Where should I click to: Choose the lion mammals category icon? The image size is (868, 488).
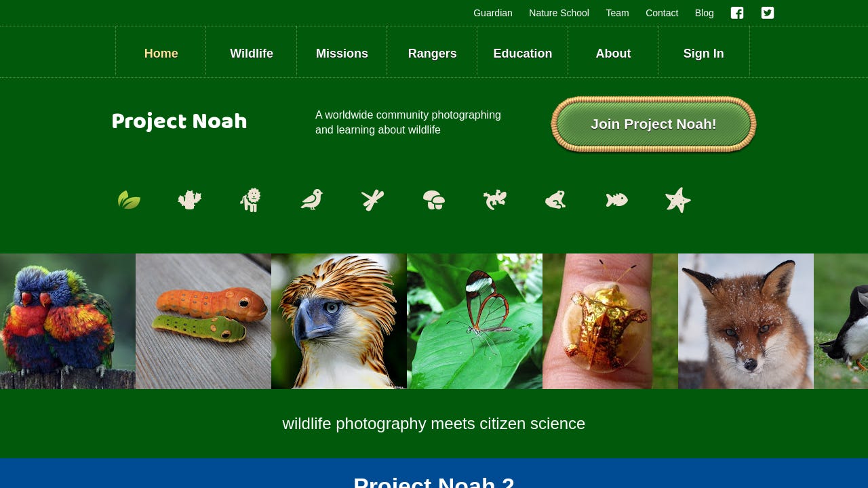(x=250, y=200)
